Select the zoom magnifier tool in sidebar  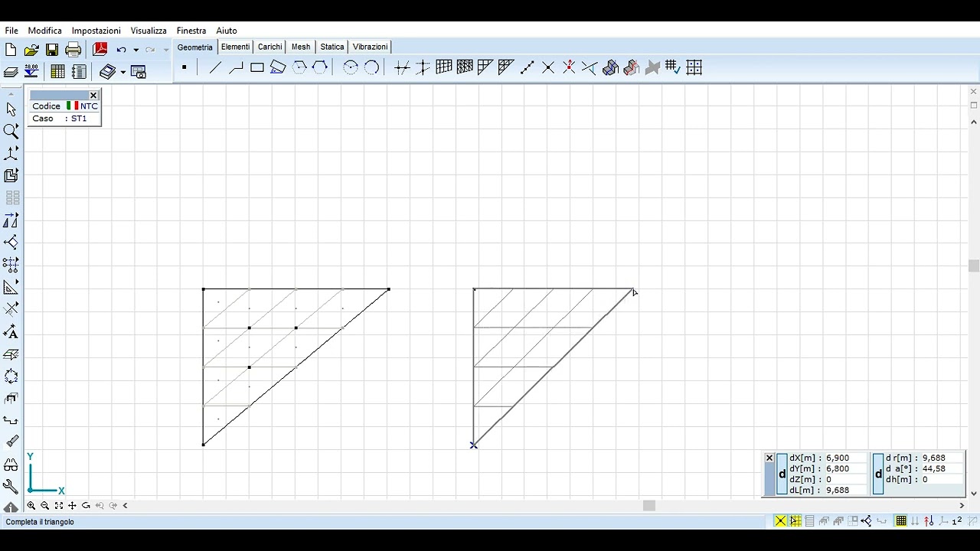(x=11, y=132)
